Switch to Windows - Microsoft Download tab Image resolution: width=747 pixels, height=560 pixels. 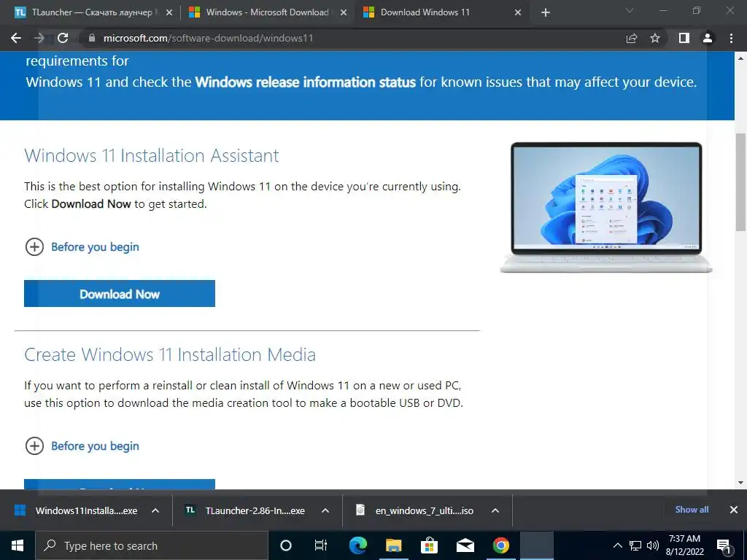267,13
